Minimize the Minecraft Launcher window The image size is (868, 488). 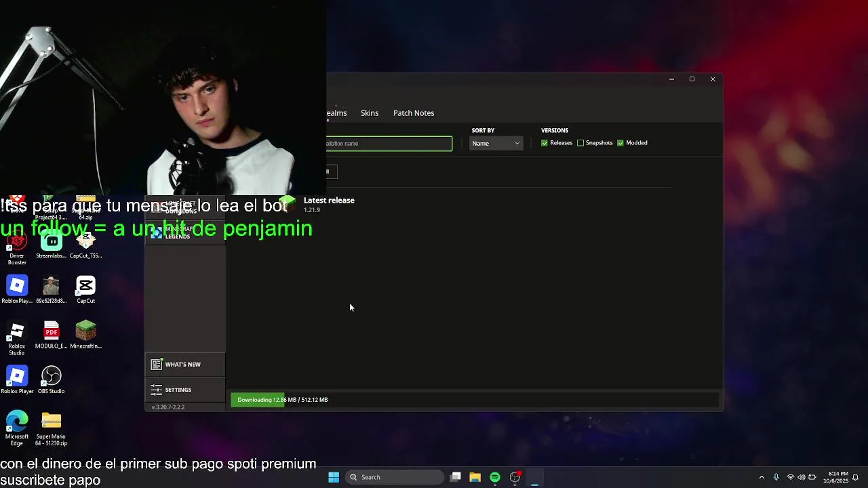click(671, 79)
